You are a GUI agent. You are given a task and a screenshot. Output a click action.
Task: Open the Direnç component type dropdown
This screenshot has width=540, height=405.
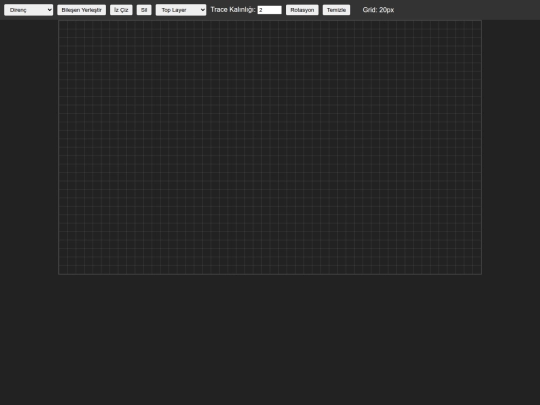(29, 10)
